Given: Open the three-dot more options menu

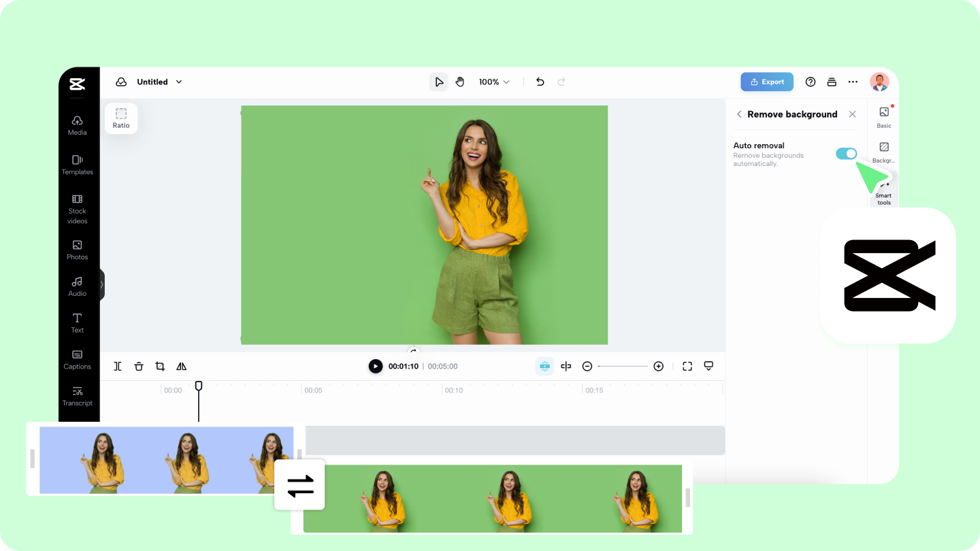Looking at the screenshot, I should [853, 82].
